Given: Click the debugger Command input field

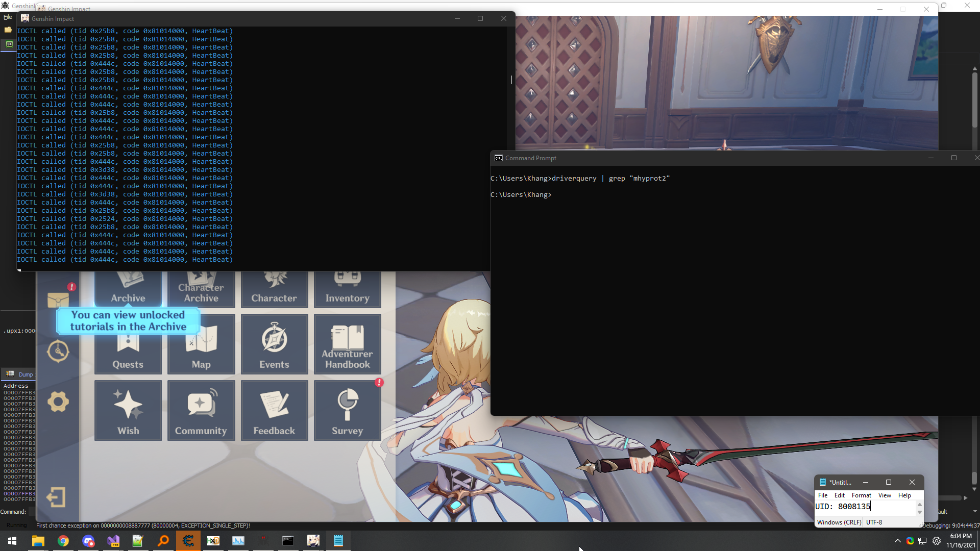Looking at the screenshot, I should pyautogui.click(x=32, y=512).
